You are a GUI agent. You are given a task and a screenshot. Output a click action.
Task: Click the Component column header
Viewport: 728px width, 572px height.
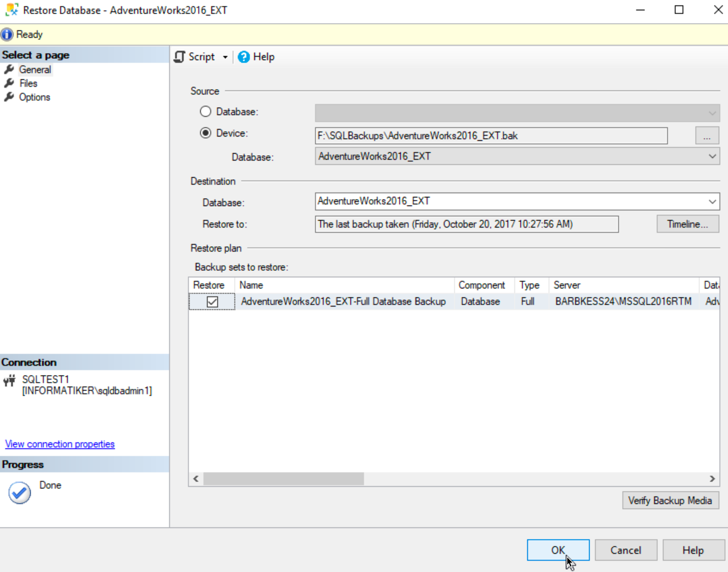coord(484,285)
